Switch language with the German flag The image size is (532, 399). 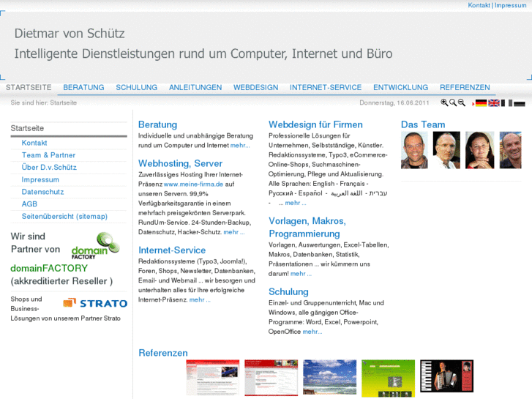pyautogui.click(x=481, y=103)
